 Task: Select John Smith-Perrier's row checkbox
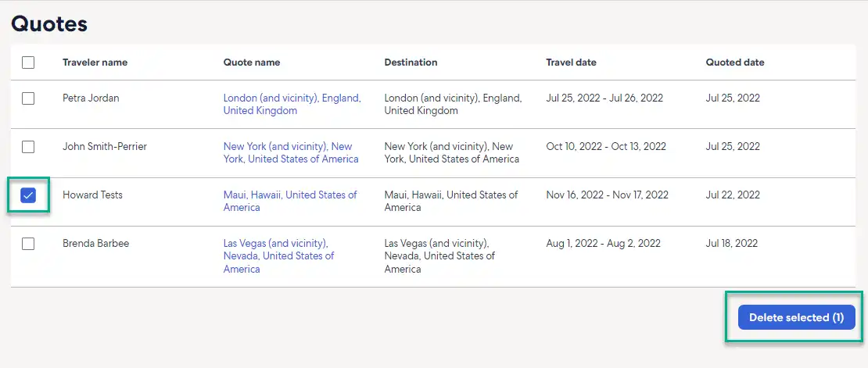(x=27, y=147)
